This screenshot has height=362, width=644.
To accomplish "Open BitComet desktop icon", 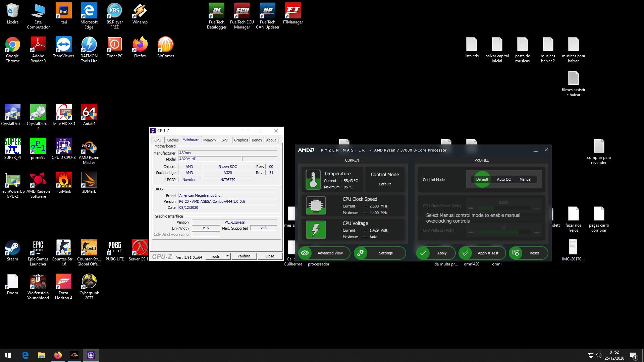I will click(165, 47).
